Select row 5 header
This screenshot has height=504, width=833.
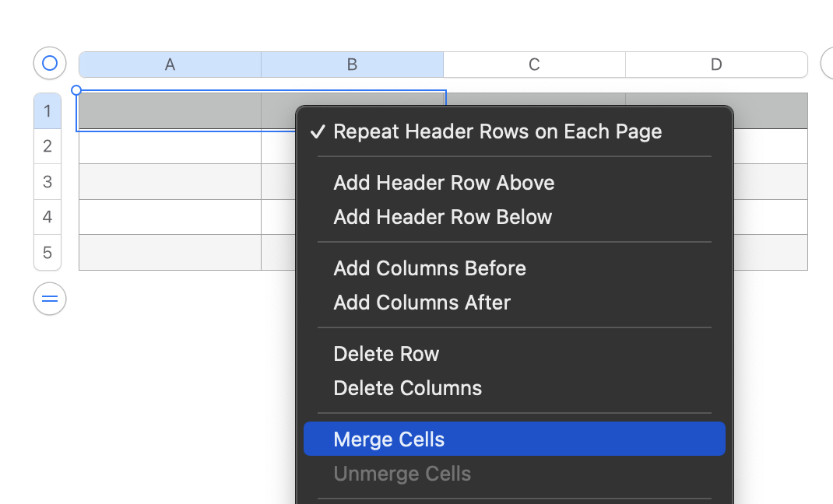click(x=47, y=253)
